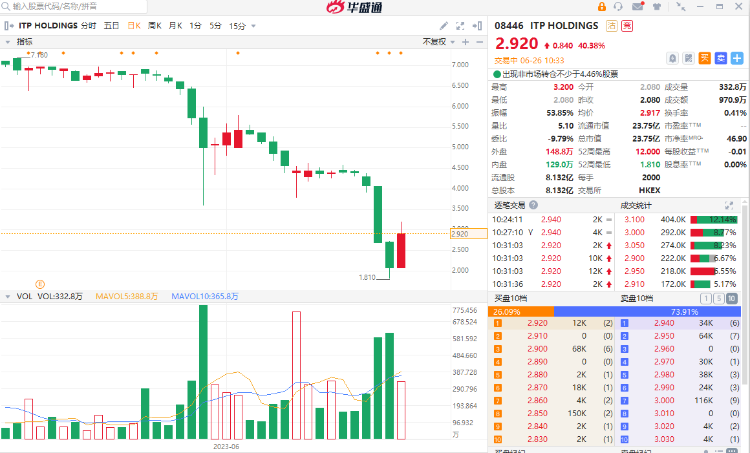The image size is (750, 453).
Task: Click the 52周最高 value 12.000
Action: [648, 152]
